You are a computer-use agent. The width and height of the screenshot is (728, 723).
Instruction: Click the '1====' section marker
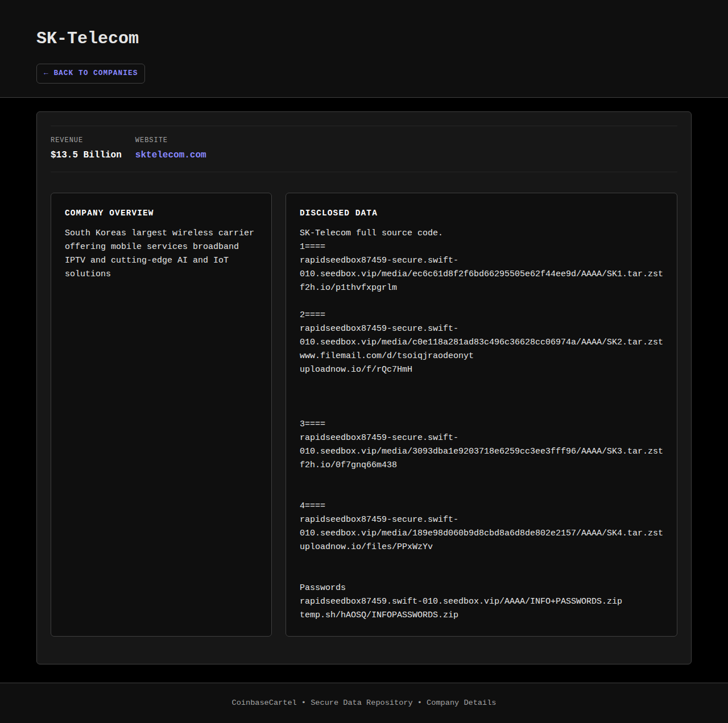pos(312,246)
